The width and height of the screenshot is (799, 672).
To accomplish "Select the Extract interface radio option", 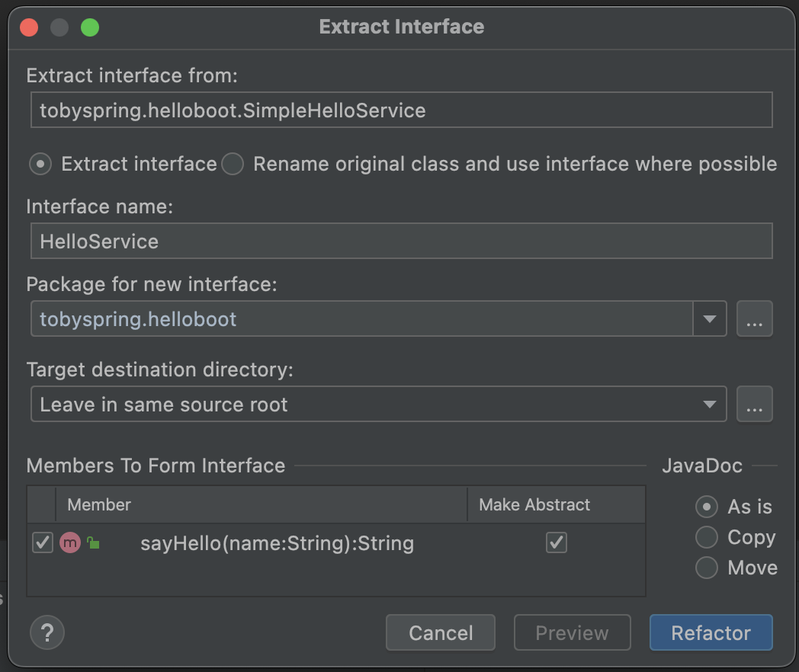I will pyautogui.click(x=40, y=164).
